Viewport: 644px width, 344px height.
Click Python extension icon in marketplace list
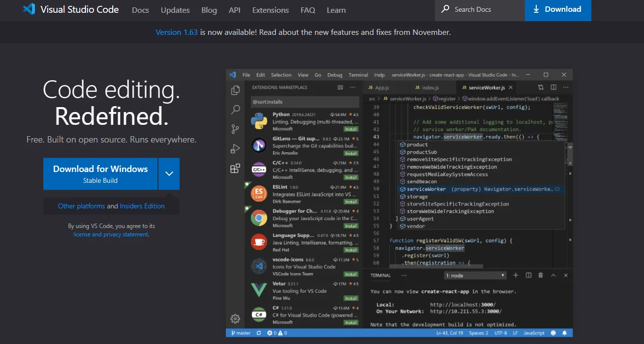point(259,121)
